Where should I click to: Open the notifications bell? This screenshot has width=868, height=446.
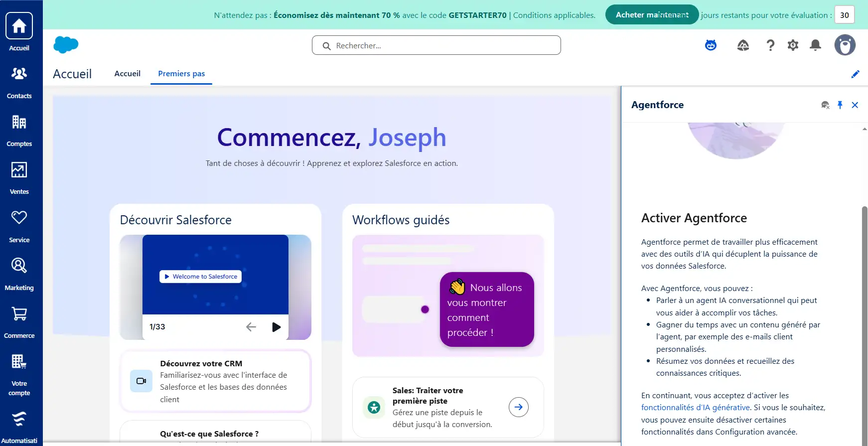click(x=815, y=45)
